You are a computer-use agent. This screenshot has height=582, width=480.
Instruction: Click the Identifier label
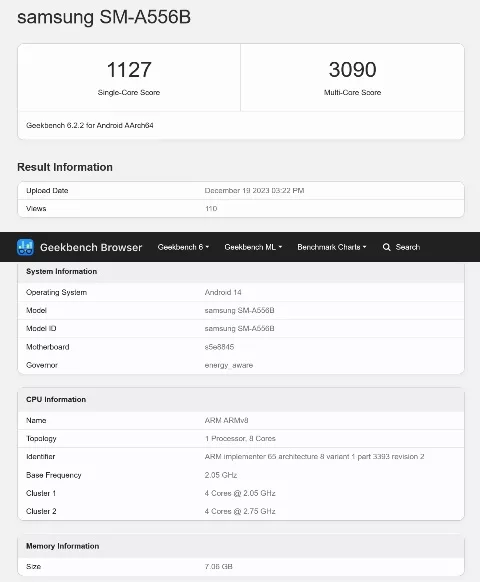[40, 457]
